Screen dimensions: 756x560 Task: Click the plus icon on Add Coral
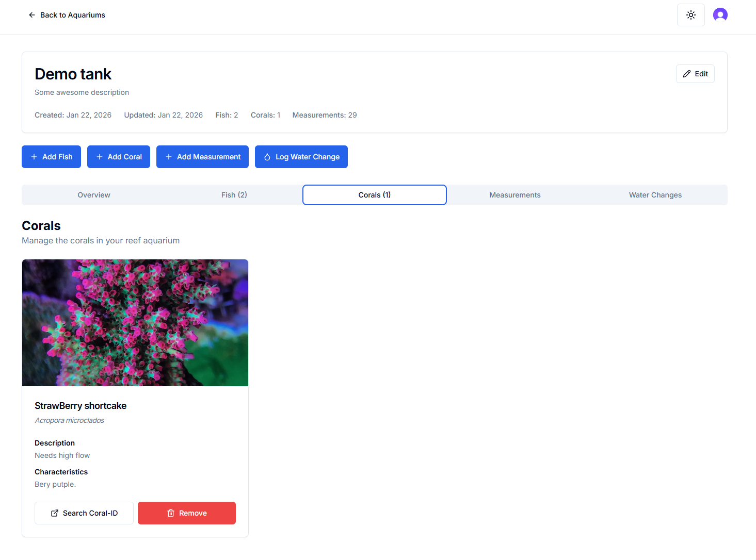[100, 157]
